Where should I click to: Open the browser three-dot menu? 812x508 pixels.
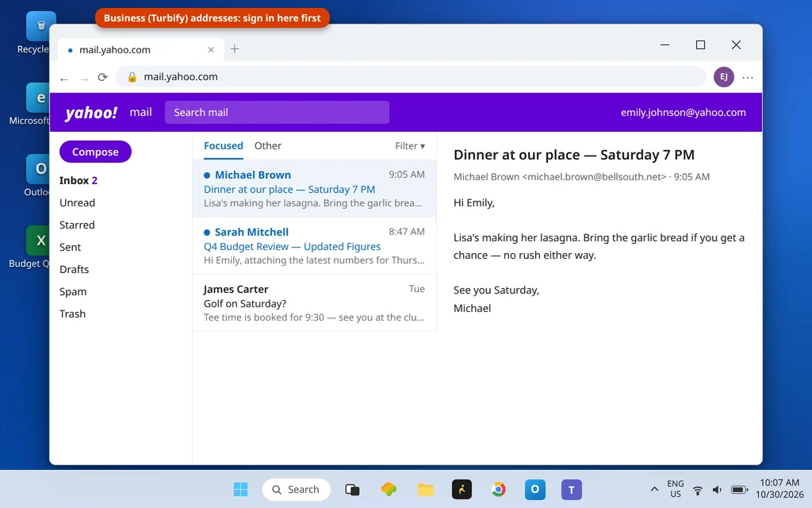(x=747, y=77)
